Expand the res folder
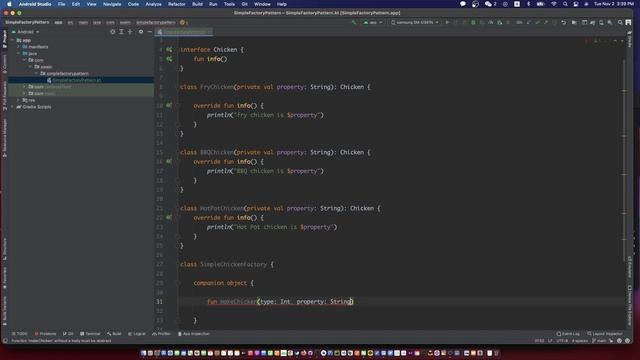 point(18,100)
